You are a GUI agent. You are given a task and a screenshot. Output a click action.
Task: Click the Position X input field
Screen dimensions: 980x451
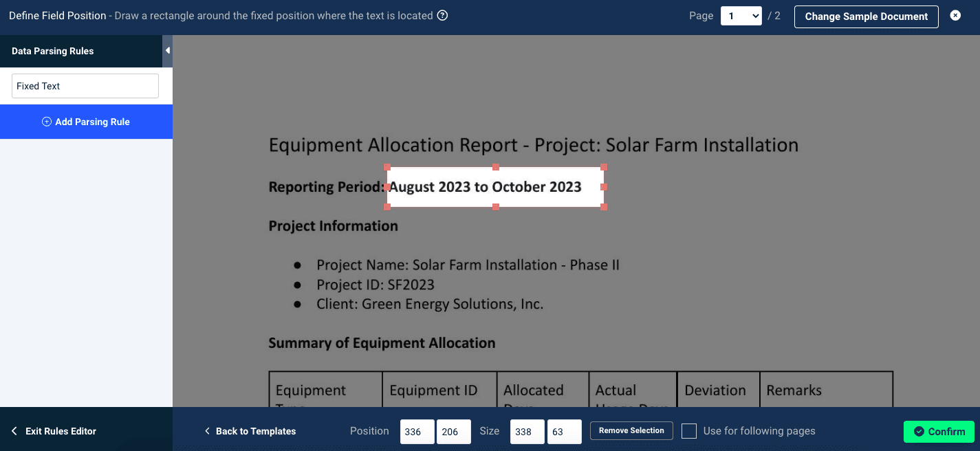tap(417, 432)
